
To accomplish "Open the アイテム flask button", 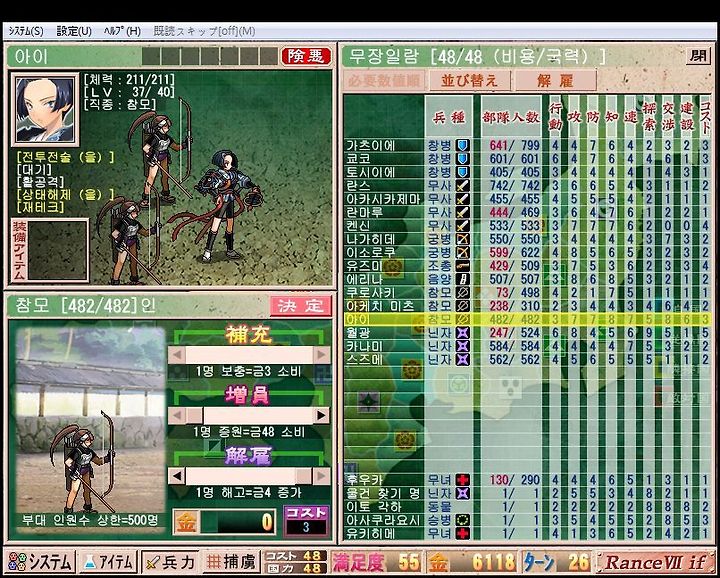I will coord(108,562).
